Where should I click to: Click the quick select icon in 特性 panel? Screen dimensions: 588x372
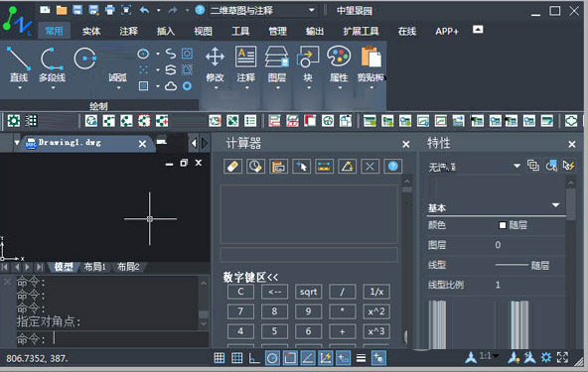click(x=569, y=166)
